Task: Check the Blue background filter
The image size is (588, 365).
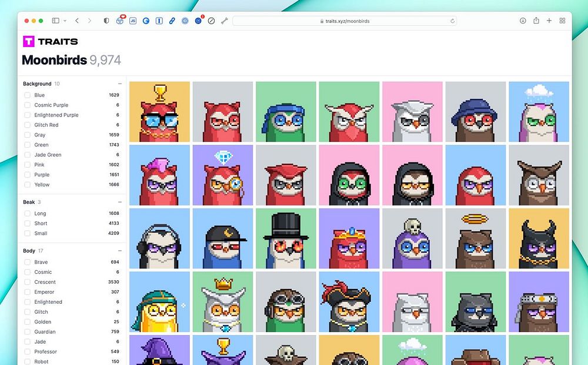Action: (x=28, y=95)
